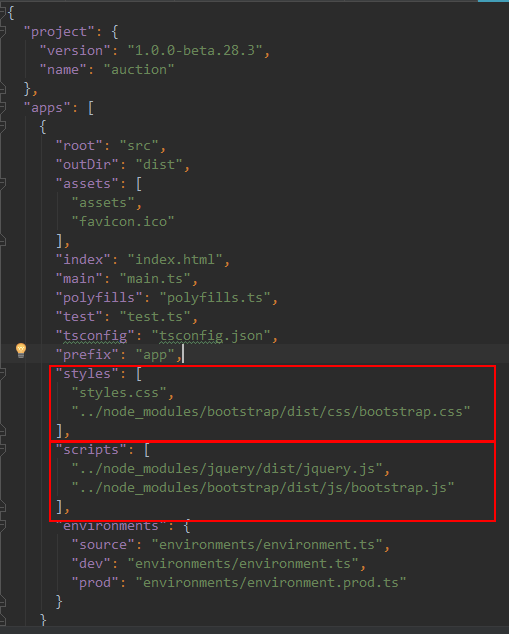
Task: Click the "favicon.ico" entry
Action: (123, 222)
